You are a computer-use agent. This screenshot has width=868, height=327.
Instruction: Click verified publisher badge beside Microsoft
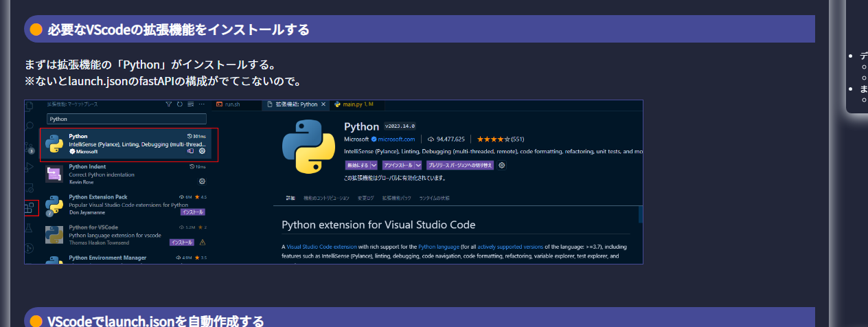(374, 139)
